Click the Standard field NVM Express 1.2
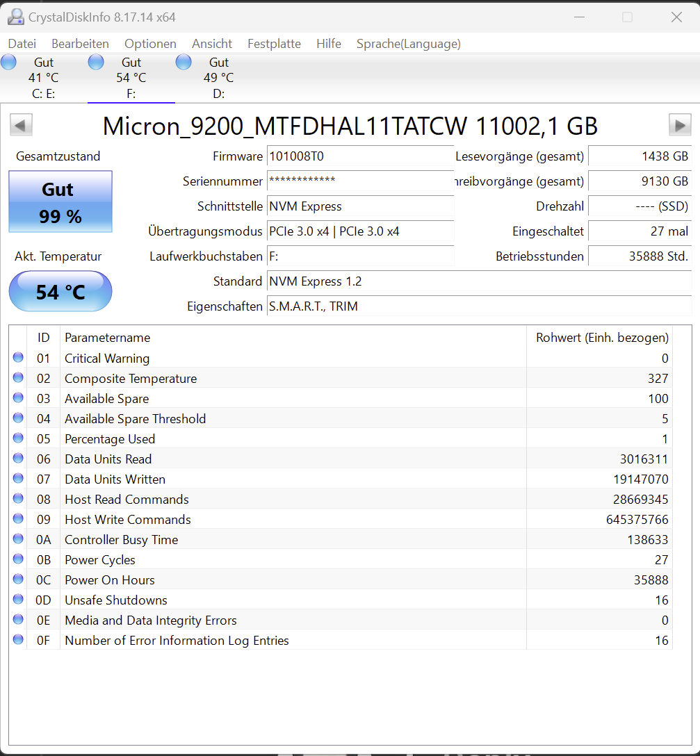700x756 pixels. coord(479,281)
